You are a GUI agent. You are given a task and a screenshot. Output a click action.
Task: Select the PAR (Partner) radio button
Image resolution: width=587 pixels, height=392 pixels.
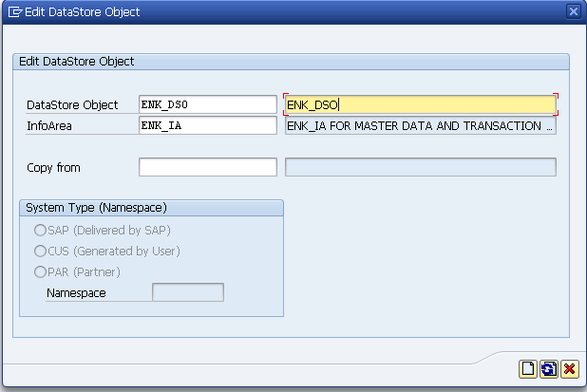[40, 271]
